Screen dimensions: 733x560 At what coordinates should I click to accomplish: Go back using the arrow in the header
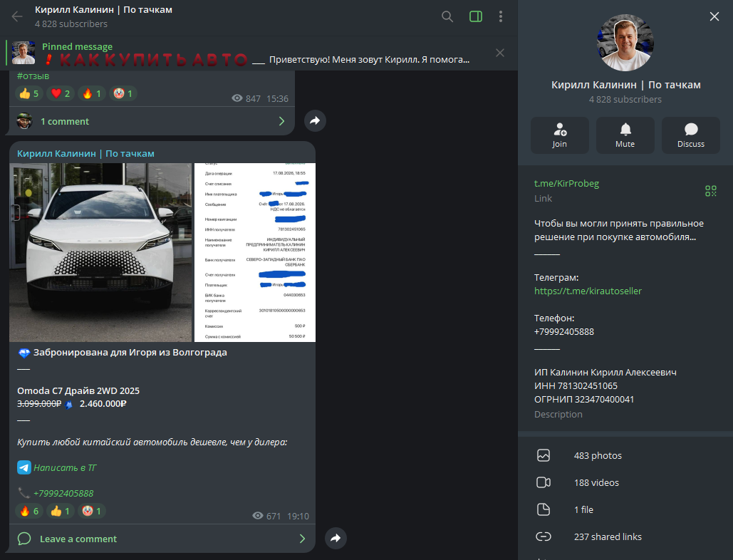tap(17, 17)
